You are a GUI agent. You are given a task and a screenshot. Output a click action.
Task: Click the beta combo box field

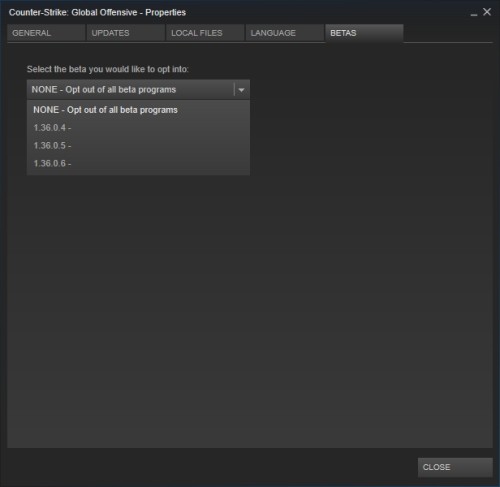point(138,89)
